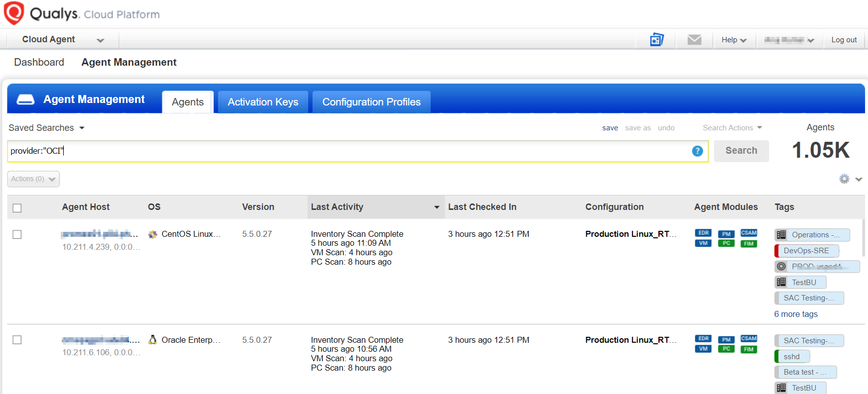Click the gear settings icon above table
The image size is (868, 394).
[x=844, y=179]
